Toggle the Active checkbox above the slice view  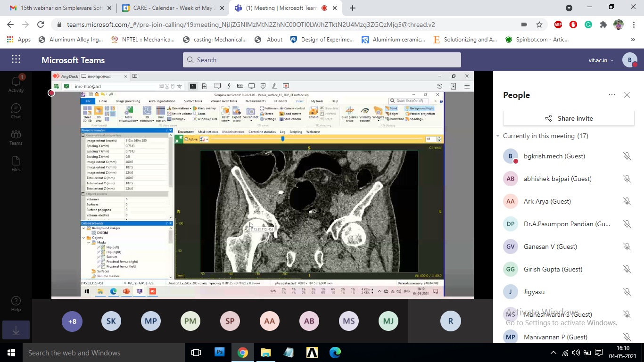(186, 139)
